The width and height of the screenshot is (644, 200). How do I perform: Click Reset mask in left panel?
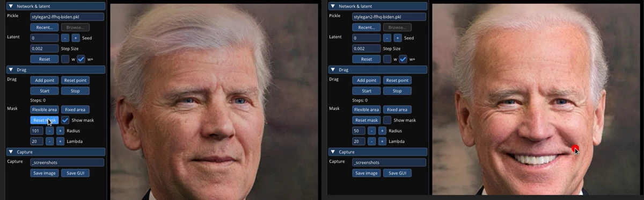pyautogui.click(x=45, y=120)
